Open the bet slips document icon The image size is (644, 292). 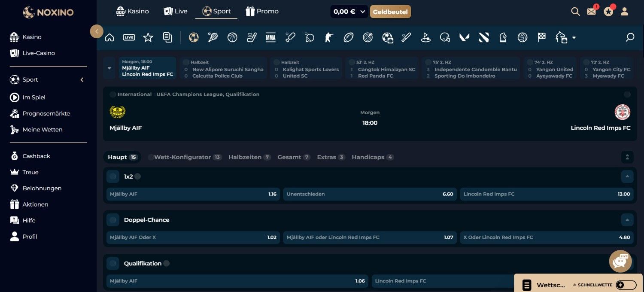(167, 38)
